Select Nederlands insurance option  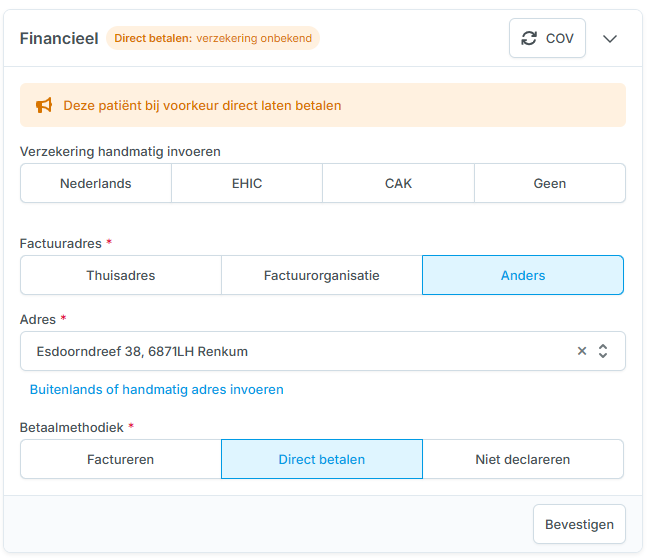[96, 184]
